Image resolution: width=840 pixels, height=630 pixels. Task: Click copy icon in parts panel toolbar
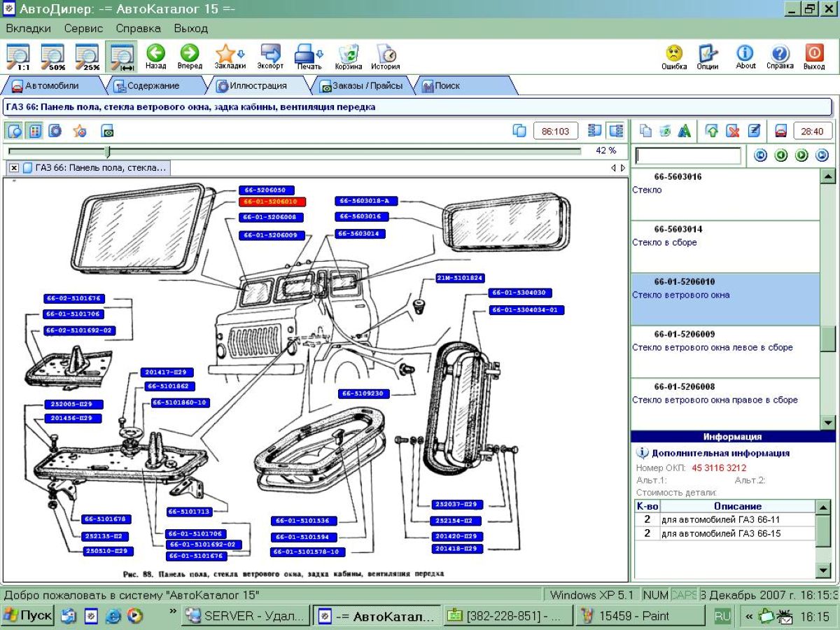(645, 130)
